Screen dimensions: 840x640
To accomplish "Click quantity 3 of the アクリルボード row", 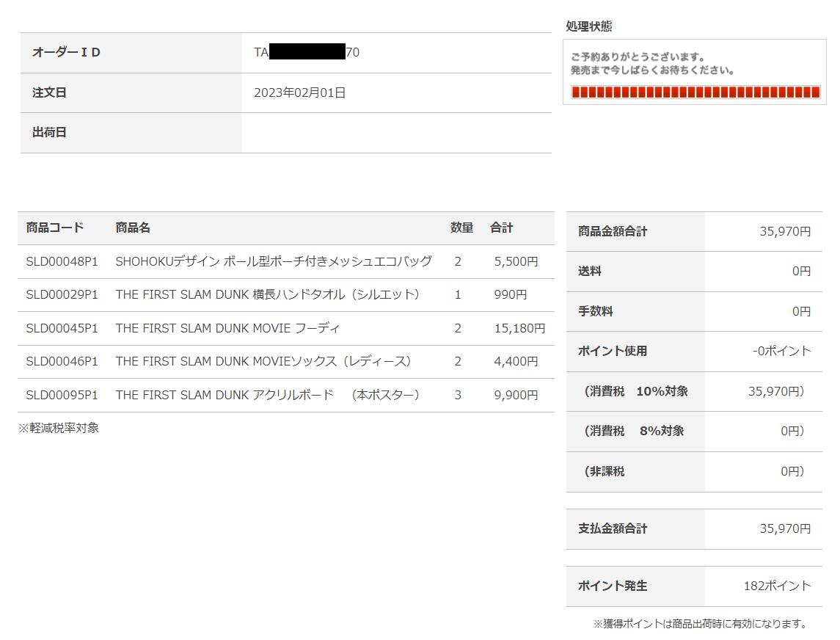I will coord(458,395).
